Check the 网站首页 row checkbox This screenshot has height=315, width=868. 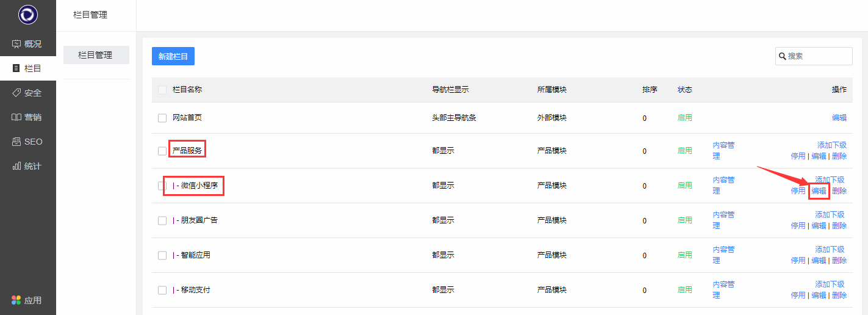click(x=162, y=118)
